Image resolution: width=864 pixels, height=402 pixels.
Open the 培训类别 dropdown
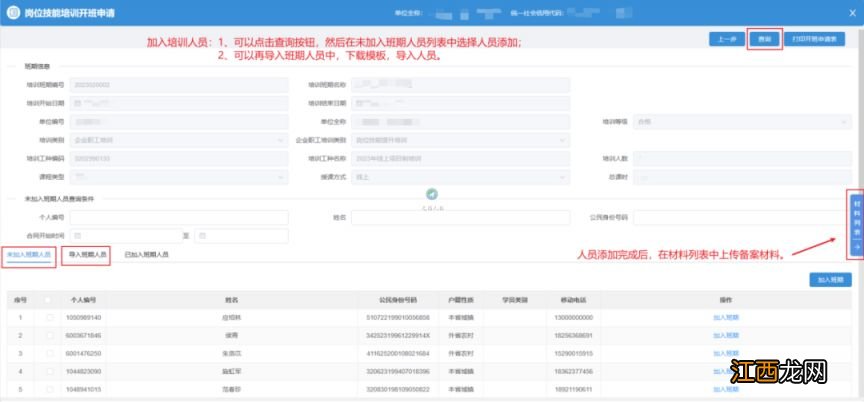(179, 140)
